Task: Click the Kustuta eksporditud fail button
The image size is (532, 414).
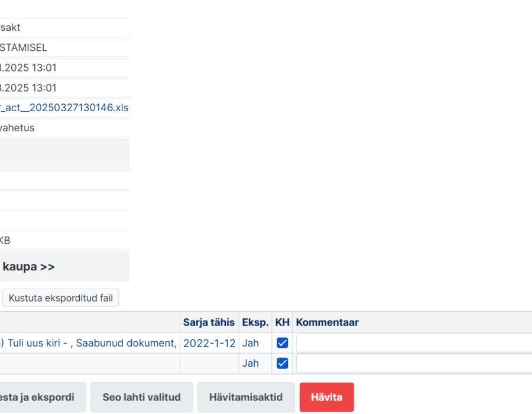Action: pos(61,298)
